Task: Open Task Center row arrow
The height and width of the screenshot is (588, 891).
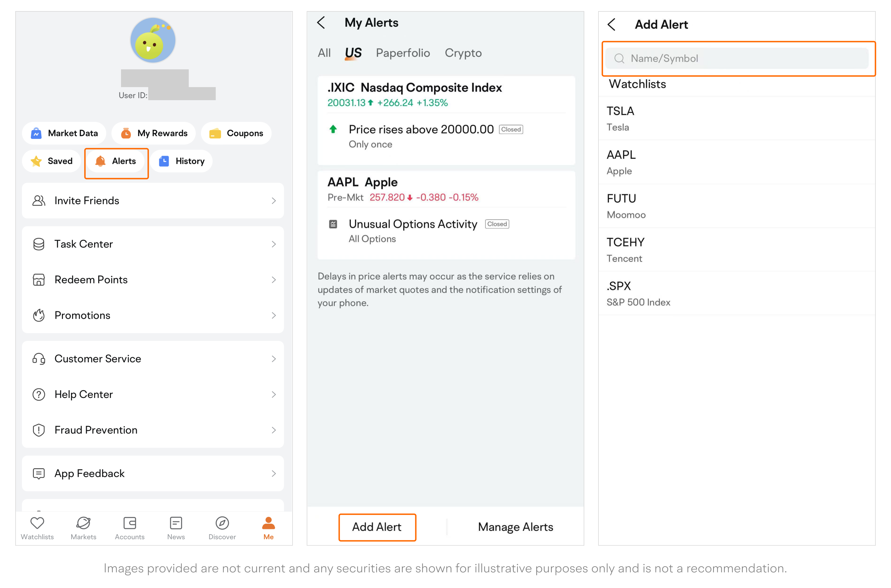Action: click(x=274, y=244)
